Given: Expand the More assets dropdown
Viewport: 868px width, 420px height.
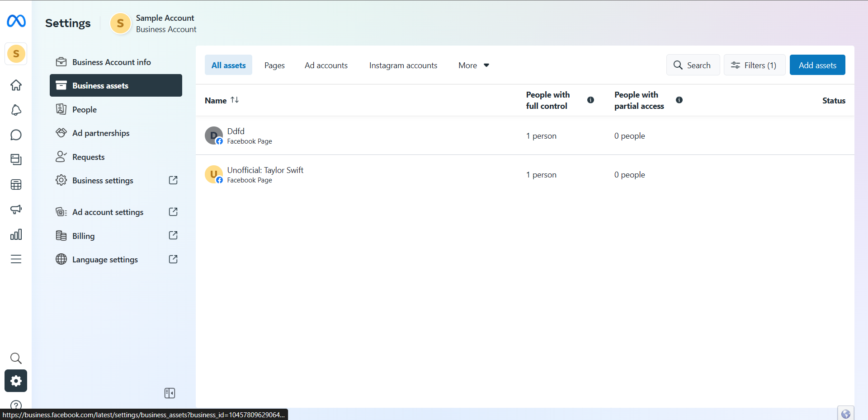Looking at the screenshot, I should (x=474, y=65).
